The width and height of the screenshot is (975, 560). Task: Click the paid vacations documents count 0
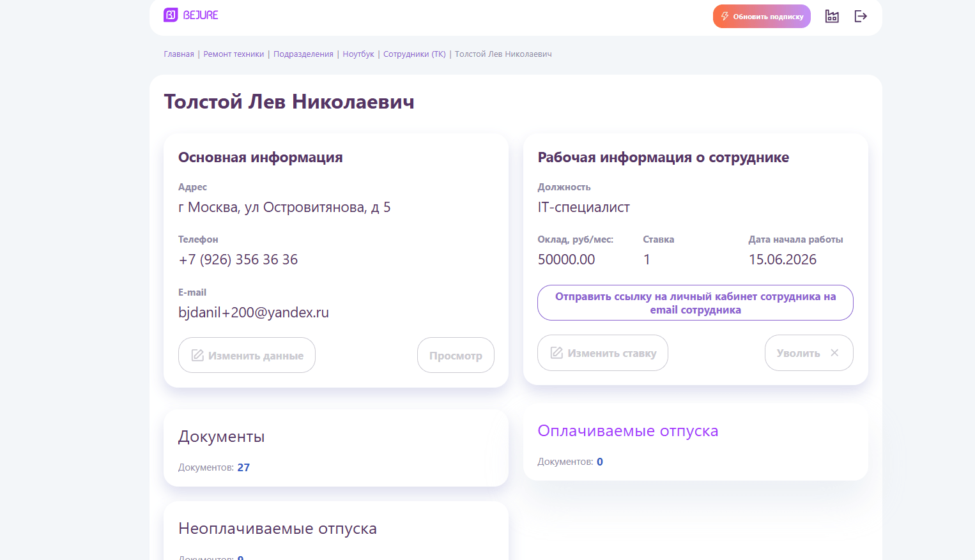pyautogui.click(x=600, y=462)
